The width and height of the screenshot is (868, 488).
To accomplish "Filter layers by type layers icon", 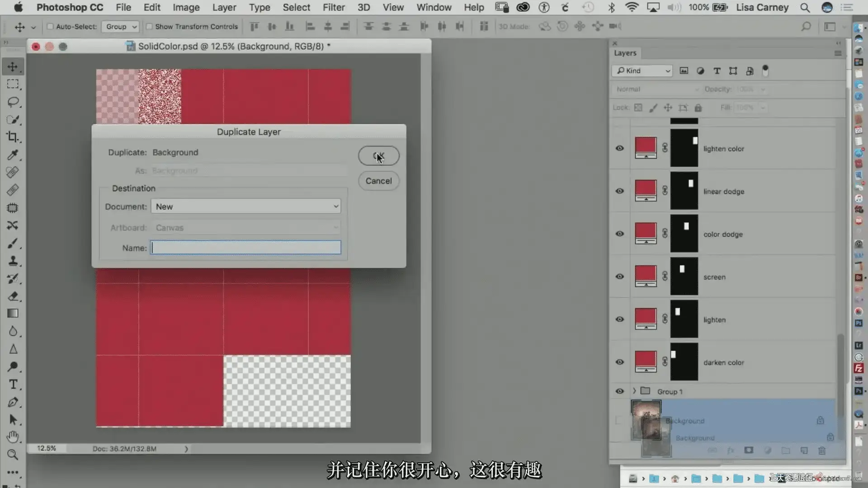I will pos(717,71).
